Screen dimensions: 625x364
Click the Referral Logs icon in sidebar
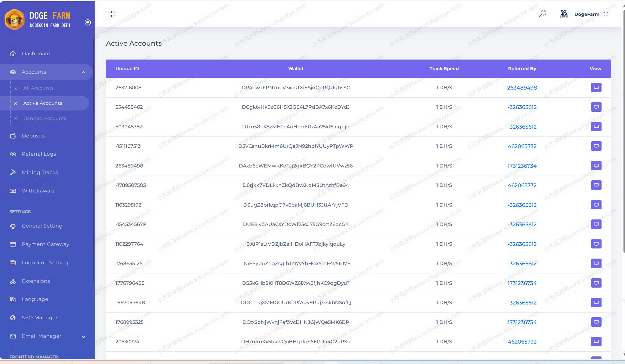pos(12,154)
